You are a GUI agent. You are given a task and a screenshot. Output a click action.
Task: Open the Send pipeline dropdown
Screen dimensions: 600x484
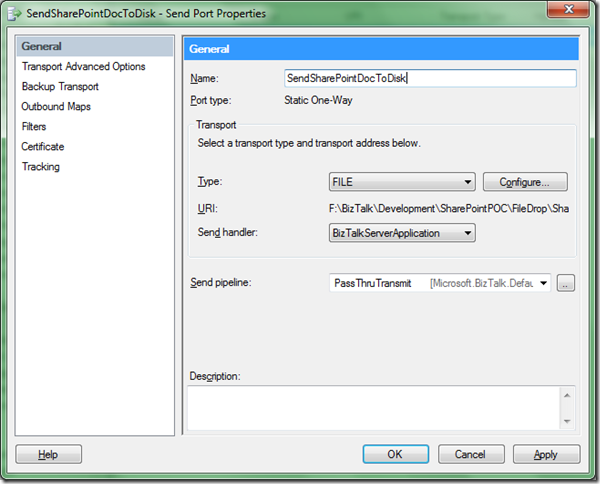pos(440,283)
